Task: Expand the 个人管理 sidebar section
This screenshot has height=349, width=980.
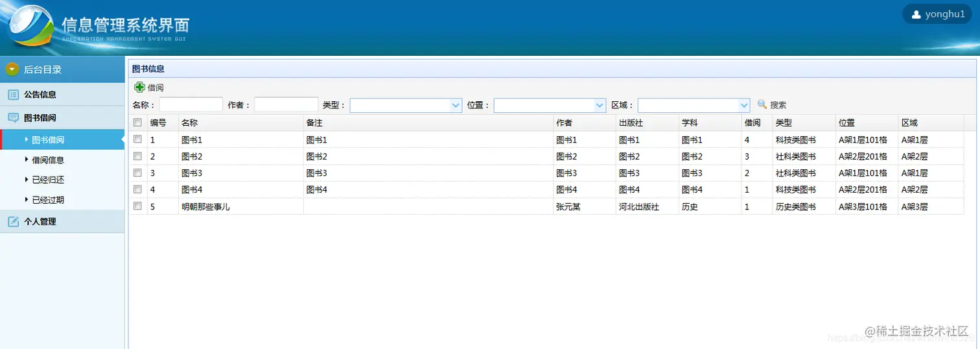Action: coord(62,222)
